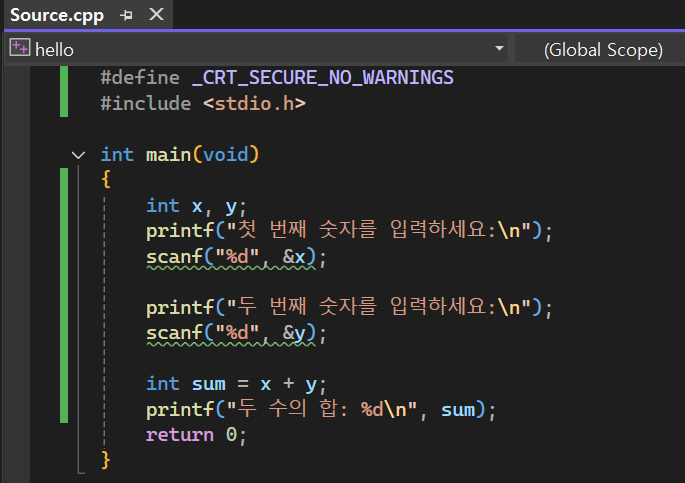Click scanf call reading &y

click(236, 334)
